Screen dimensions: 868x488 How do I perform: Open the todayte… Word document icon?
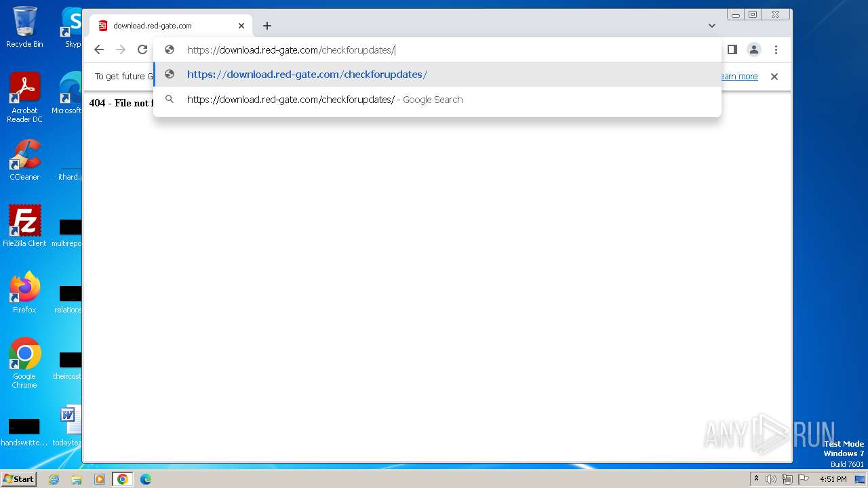coord(68,426)
